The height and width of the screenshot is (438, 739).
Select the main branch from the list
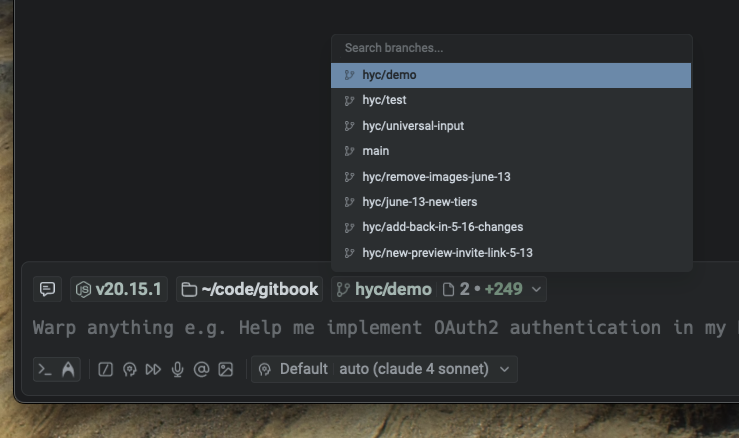(376, 151)
